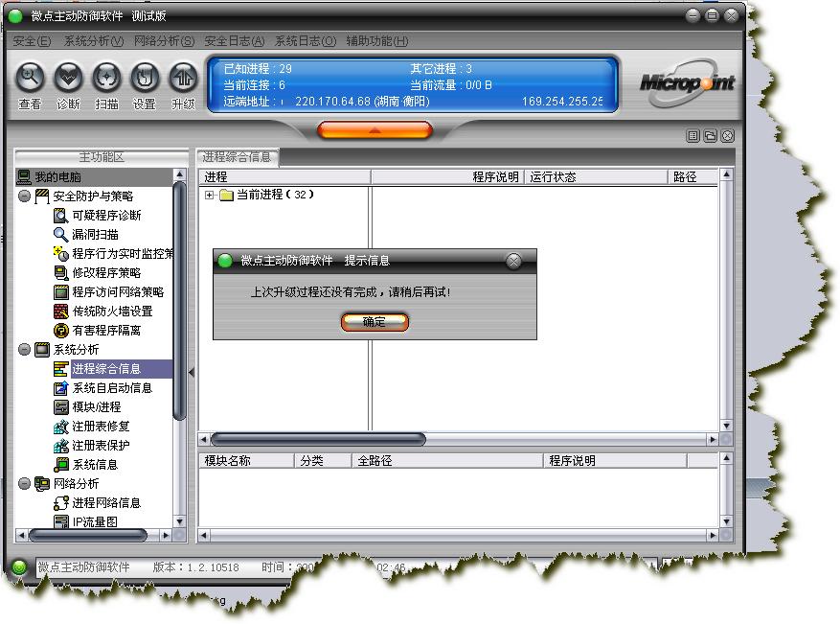The height and width of the screenshot is (624, 840).
Task: Click the 确定 button in the dialog
Action: pyautogui.click(x=375, y=322)
